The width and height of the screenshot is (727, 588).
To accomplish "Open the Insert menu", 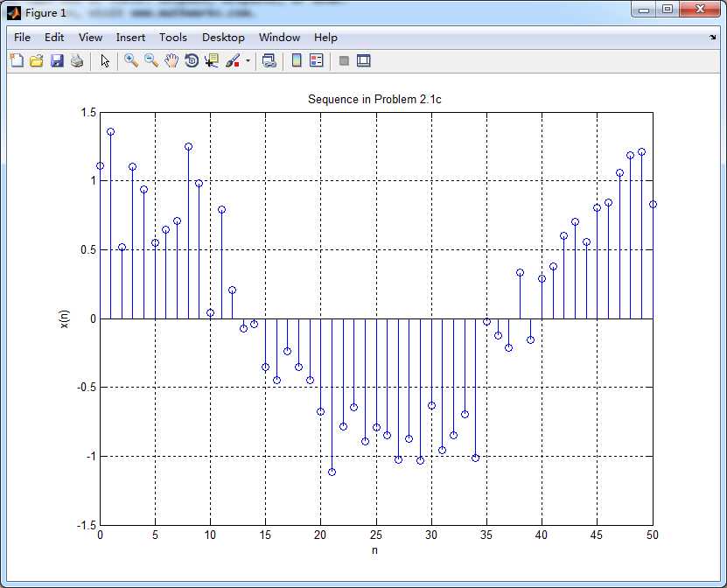I will pyautogui.click(x=130, y=38).
